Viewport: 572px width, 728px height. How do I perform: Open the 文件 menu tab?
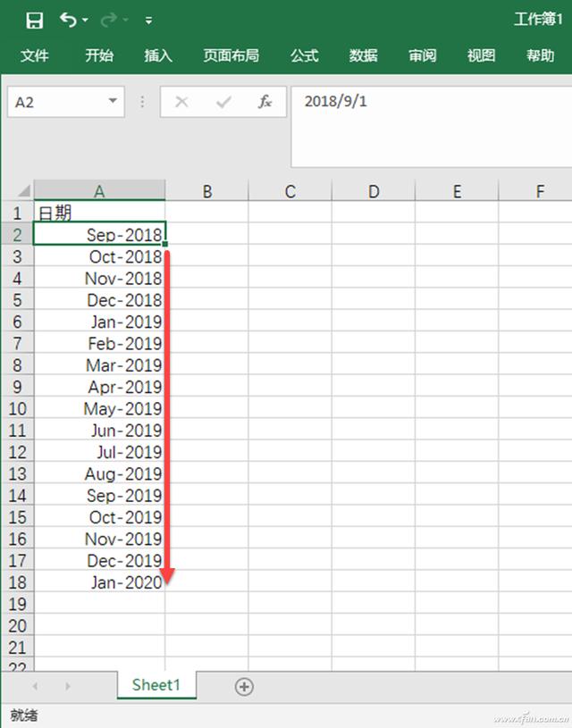point(34,55)
